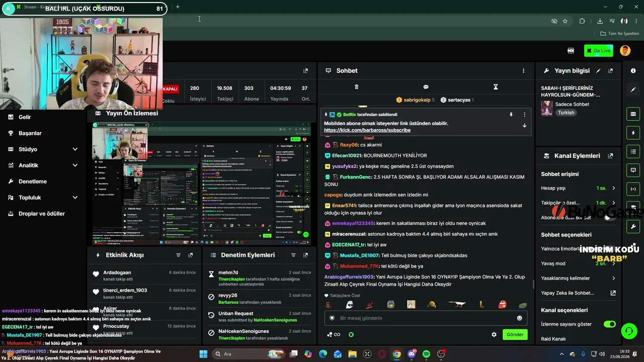Open Hesap yaşı setting chevron
The height and width of the screenshot is (362, 644).
[613, 188]
